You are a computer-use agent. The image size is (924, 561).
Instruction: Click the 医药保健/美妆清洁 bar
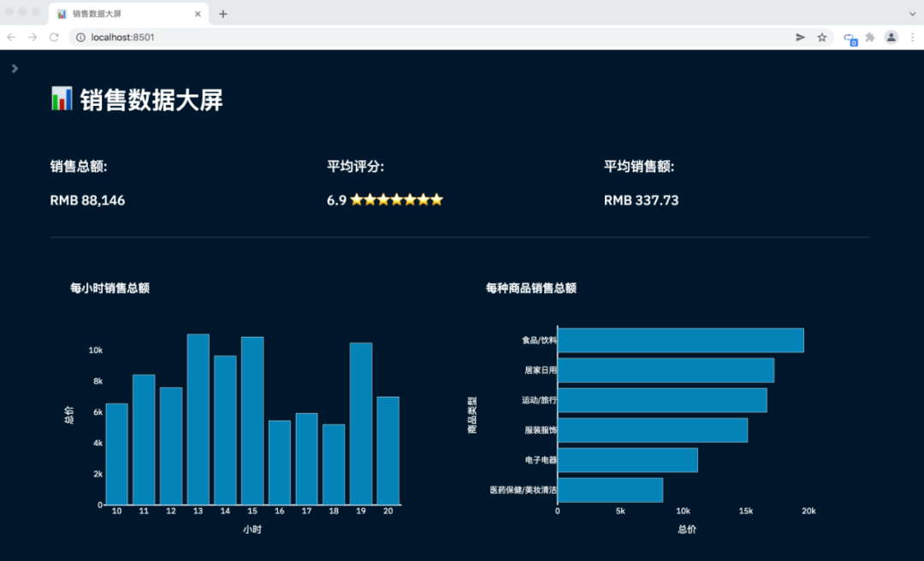[x=611, y=490]
